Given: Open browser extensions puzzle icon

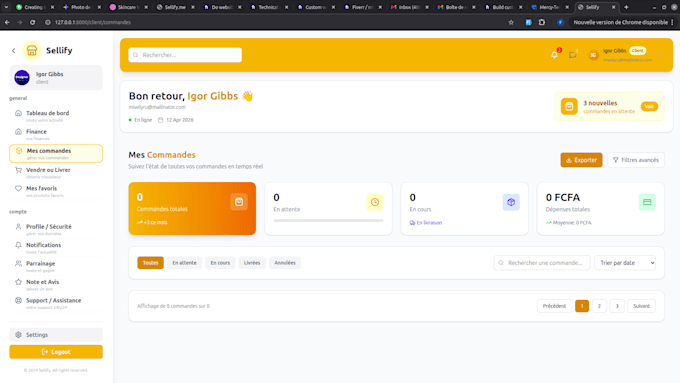Looking at the screenshot, I should coord(542,22).
